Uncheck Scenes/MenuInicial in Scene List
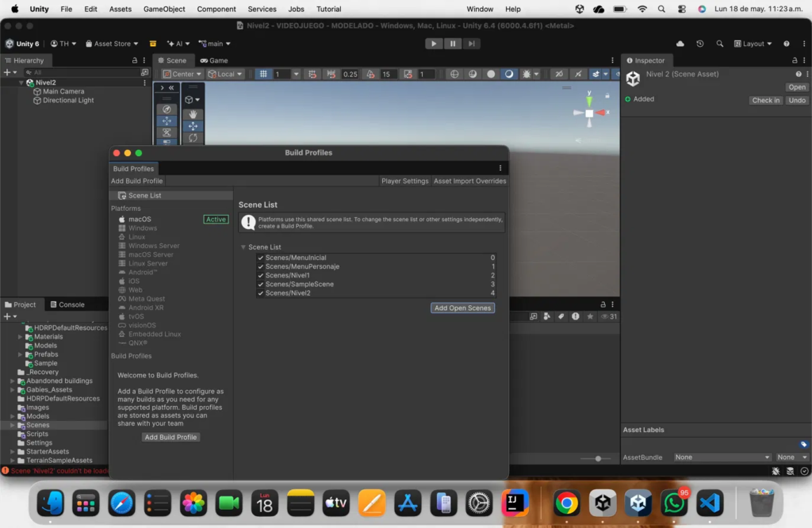Viewport: 812px width, 528px height. coord(260,258)
